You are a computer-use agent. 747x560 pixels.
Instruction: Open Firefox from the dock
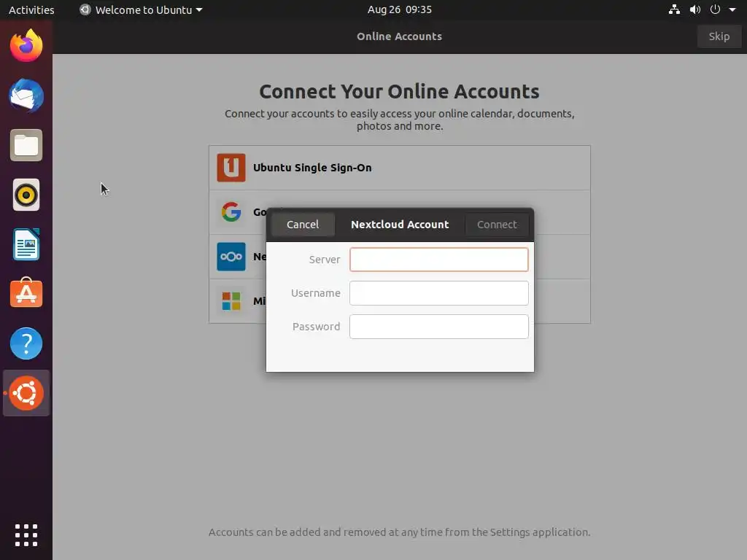(26, 46)
